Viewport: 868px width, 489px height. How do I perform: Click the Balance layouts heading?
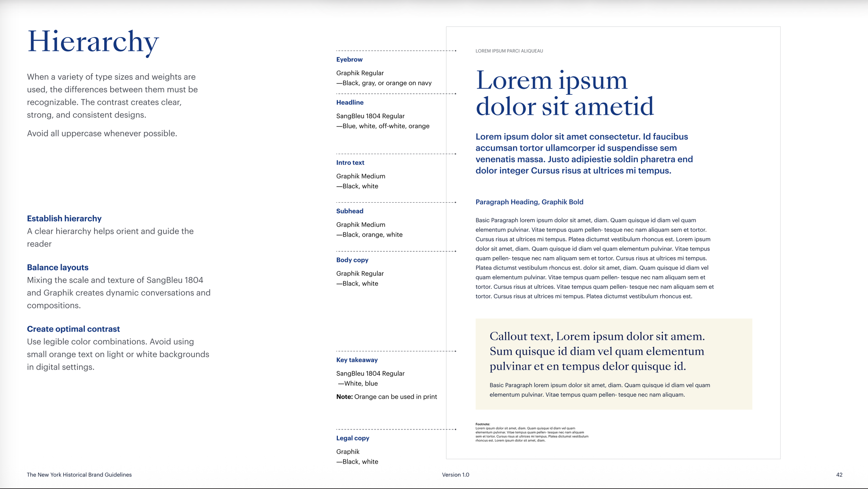tap(58, 267)
